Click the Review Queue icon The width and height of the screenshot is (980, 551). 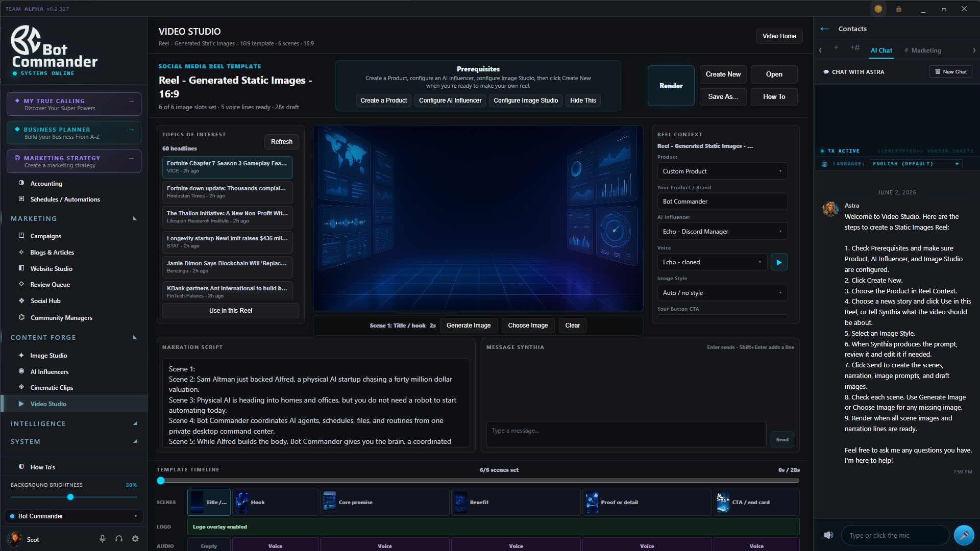click(x=21, y=284)
